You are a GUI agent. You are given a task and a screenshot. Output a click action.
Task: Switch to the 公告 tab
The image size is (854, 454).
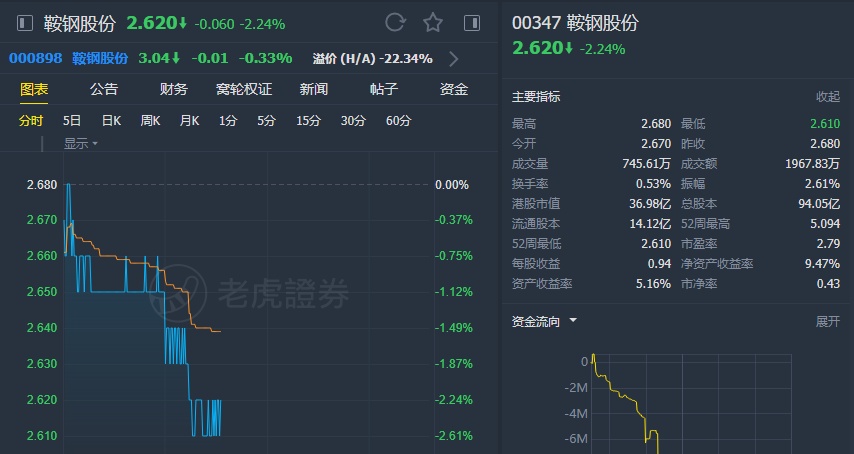click(x=104, y=89)
